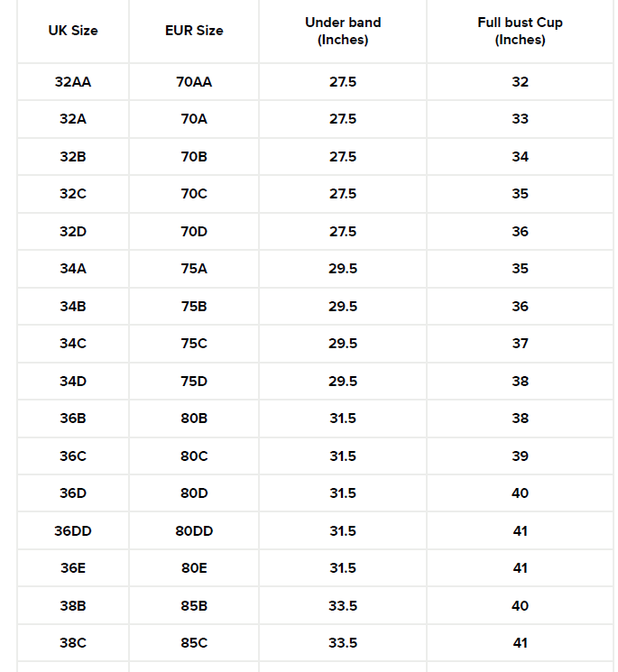Click the 32B UK size cell
The width and height of the screenshot is (618, 672).
tap(73, 157)
